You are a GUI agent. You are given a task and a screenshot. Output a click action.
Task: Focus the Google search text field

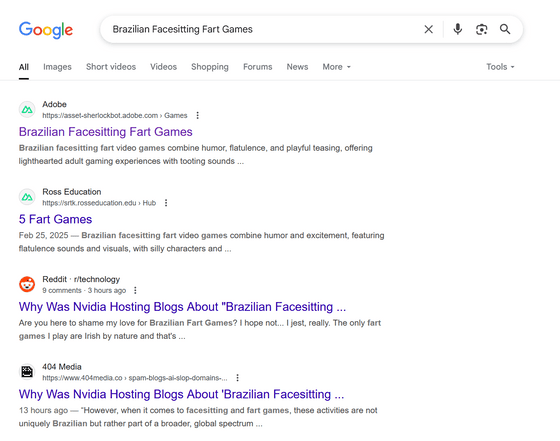click(x=264, y=29)
